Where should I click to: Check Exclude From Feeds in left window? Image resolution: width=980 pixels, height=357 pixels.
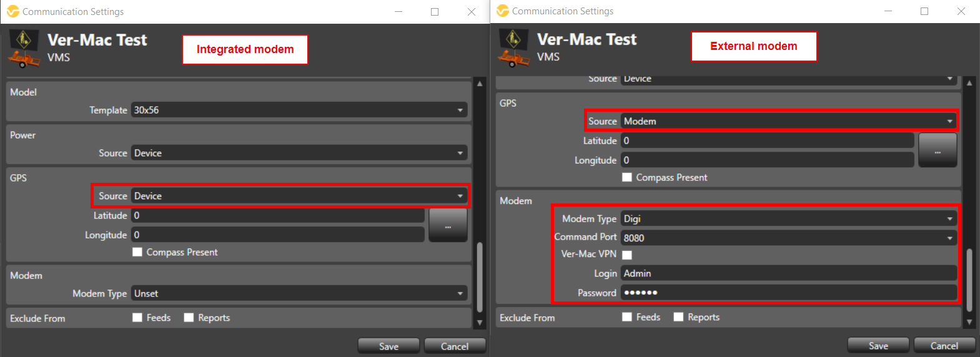tap(137, 318)
